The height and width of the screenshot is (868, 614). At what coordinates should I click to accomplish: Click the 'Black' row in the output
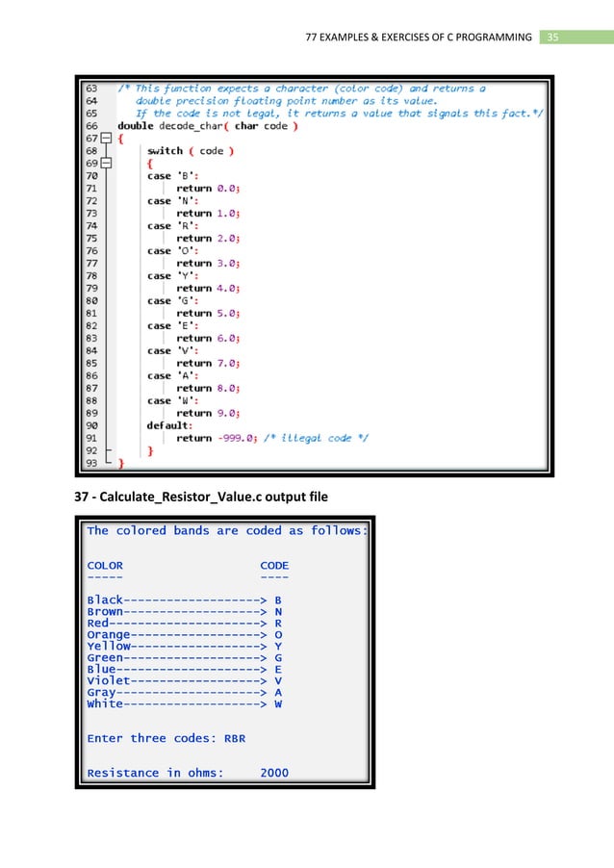click(x=185, y=600)
